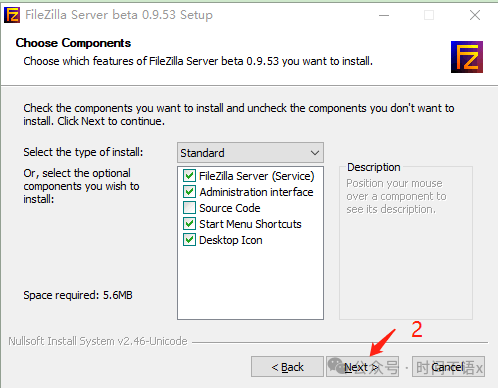
Task: Uncheck Start Menu Shortcuts option
Action: point(189,224)
